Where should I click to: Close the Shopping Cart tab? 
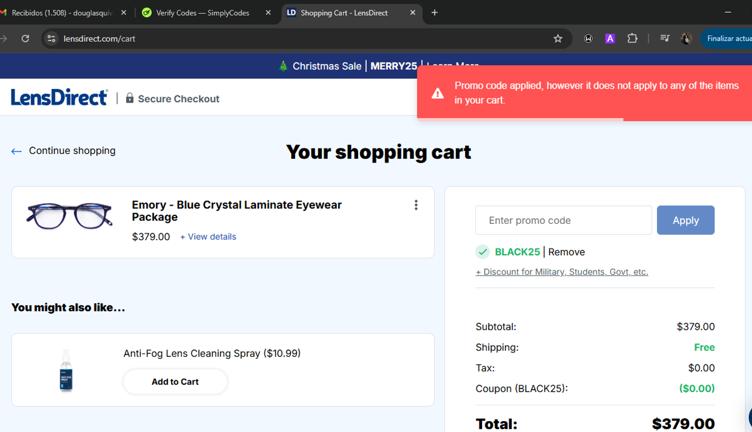coord(412,13)
